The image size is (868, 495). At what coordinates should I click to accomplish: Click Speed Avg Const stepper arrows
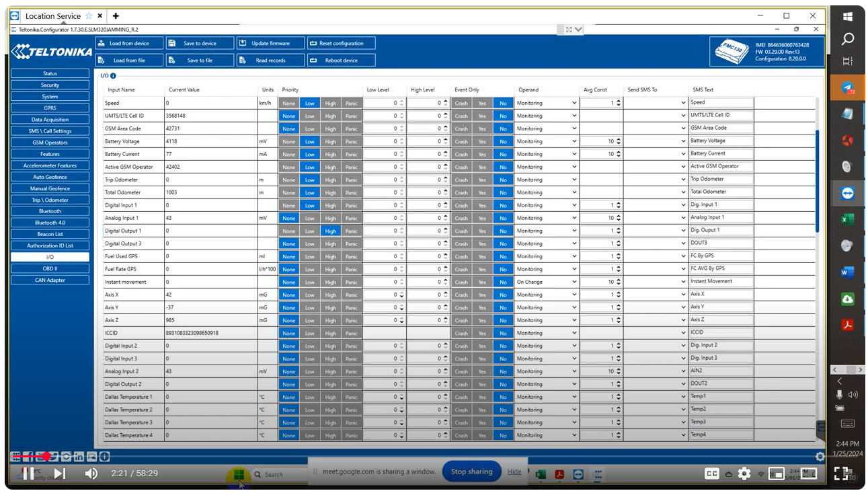619,103
